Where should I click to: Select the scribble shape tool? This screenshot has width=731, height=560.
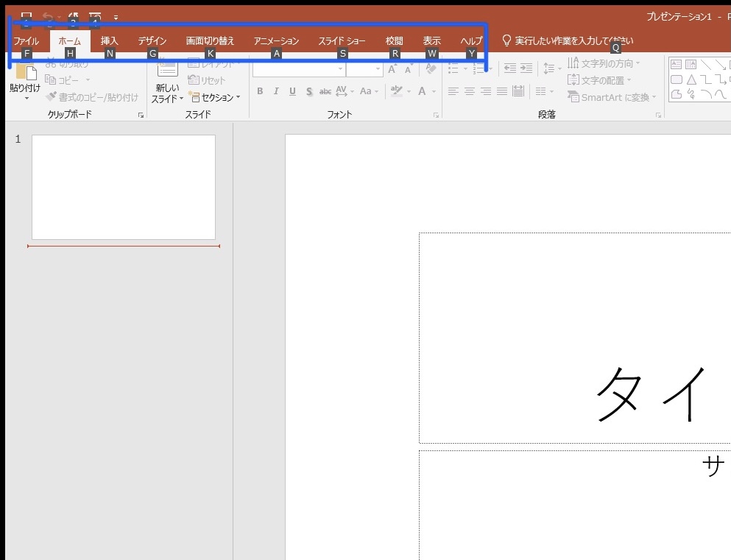click(691, 95)
